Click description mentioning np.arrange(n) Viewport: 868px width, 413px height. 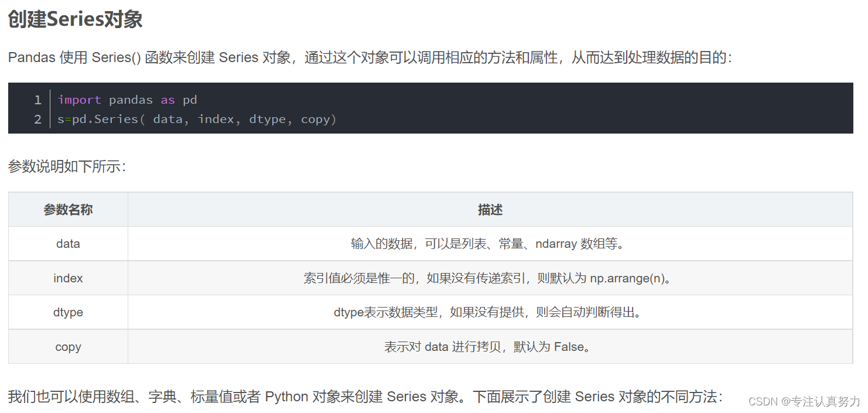[x=490, y=278]
